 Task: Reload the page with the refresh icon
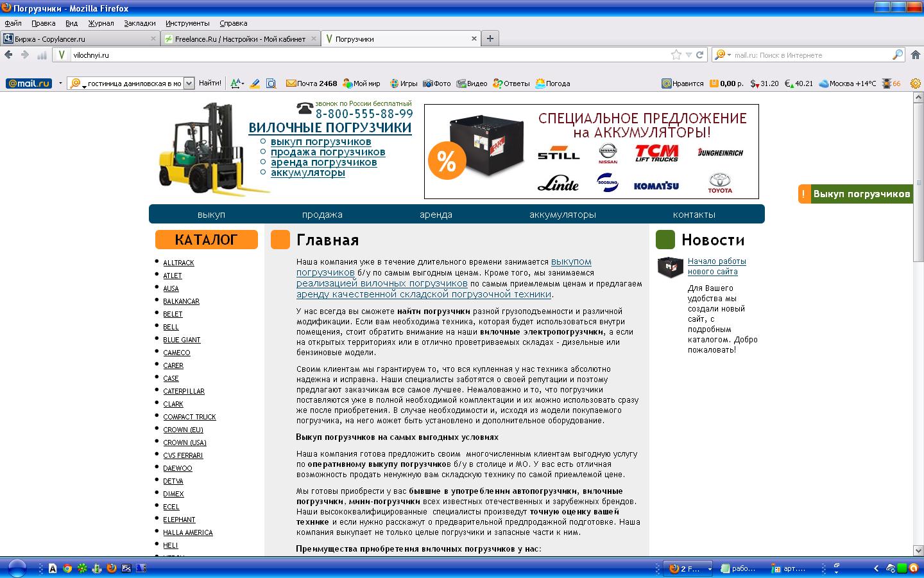[699, 55]
